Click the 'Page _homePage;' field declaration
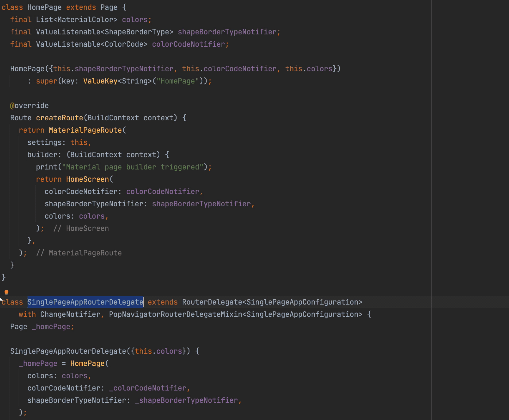 [x=42, y=327]
